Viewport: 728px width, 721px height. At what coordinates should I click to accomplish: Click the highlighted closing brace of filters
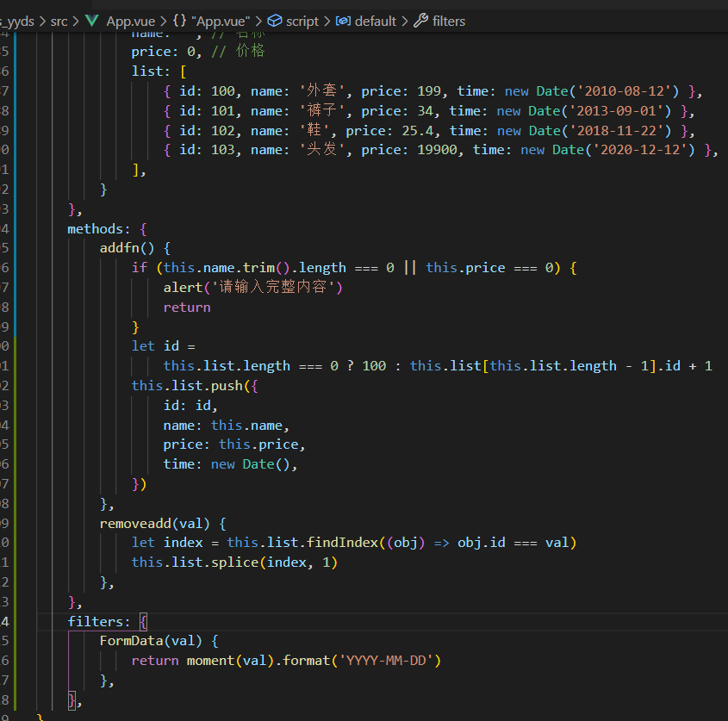tap(72, 700)
